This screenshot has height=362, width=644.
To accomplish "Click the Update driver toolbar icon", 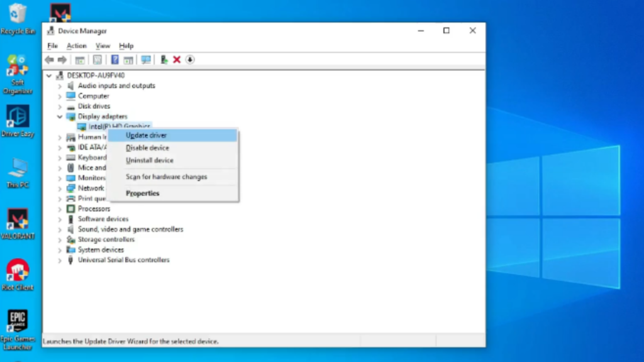I will (x=164, y=60).
